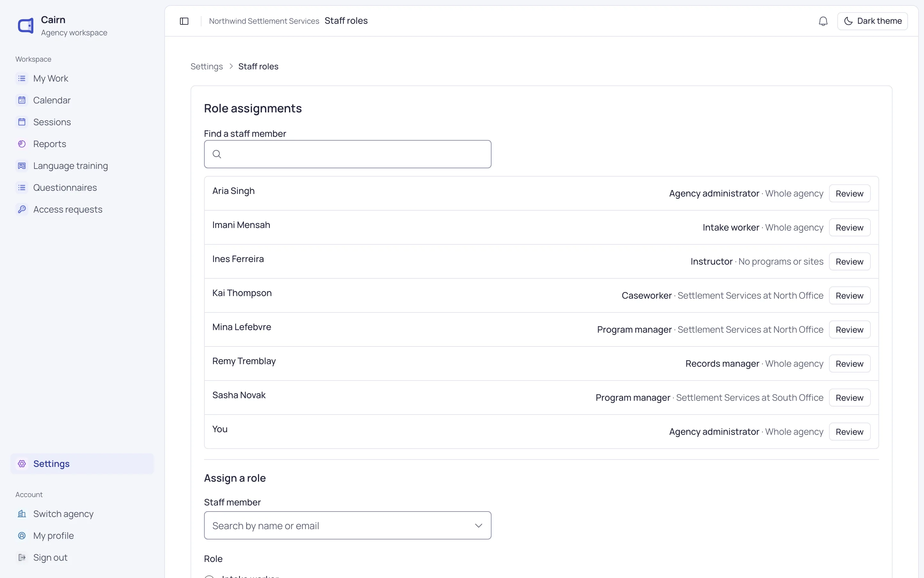Open Language training menu item

(x=82, y=165)
